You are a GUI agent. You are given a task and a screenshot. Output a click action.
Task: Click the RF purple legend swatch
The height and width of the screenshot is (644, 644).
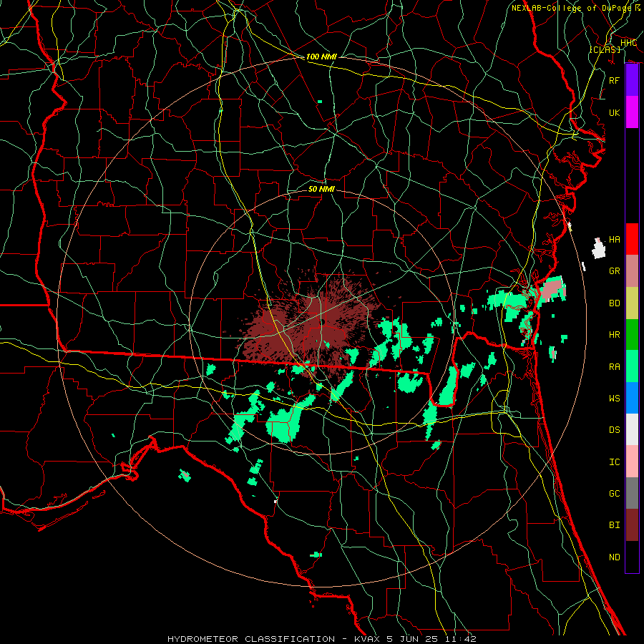[x=632, y=80]
